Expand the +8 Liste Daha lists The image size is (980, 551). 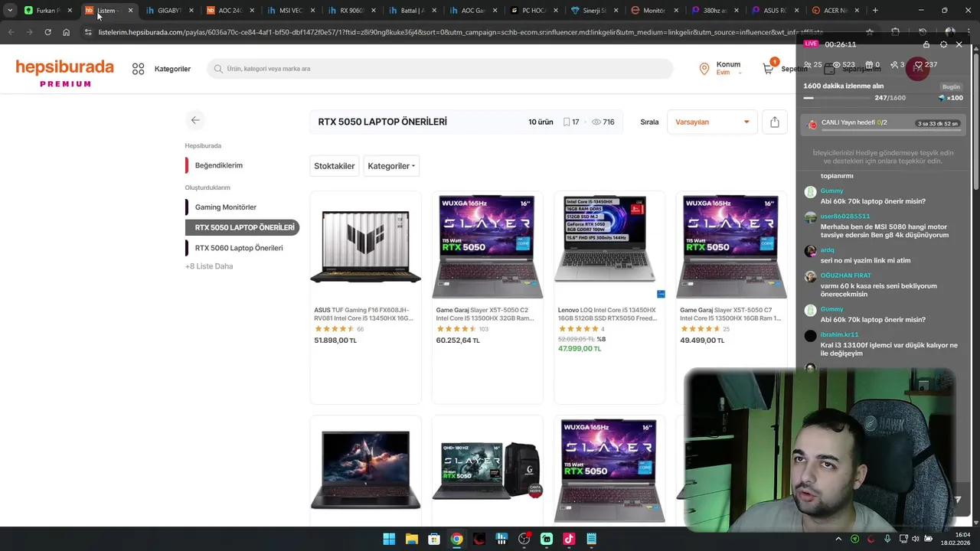click(209, 266)
